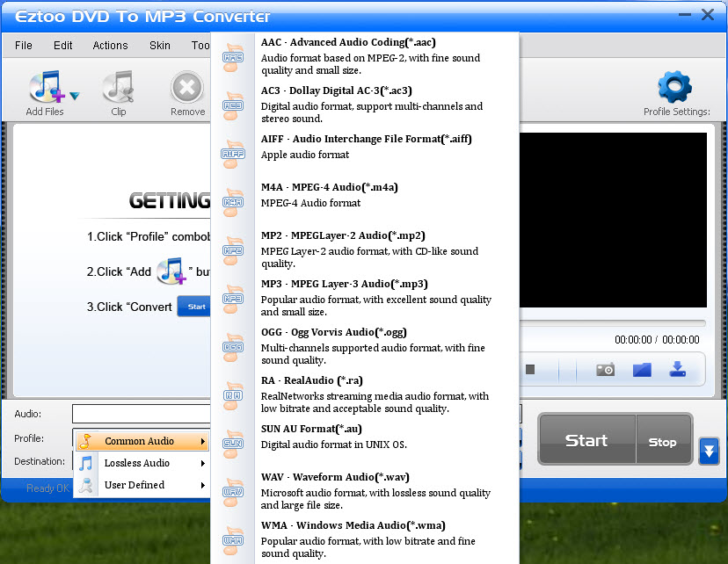Open the Edit menu
This screenshot has width=728, height=564.
click(62, 46)
